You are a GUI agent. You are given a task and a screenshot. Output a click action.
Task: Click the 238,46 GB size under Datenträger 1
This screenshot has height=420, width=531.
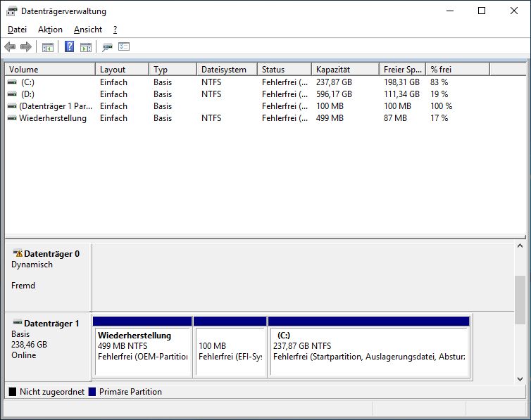(x=29, y=345)
